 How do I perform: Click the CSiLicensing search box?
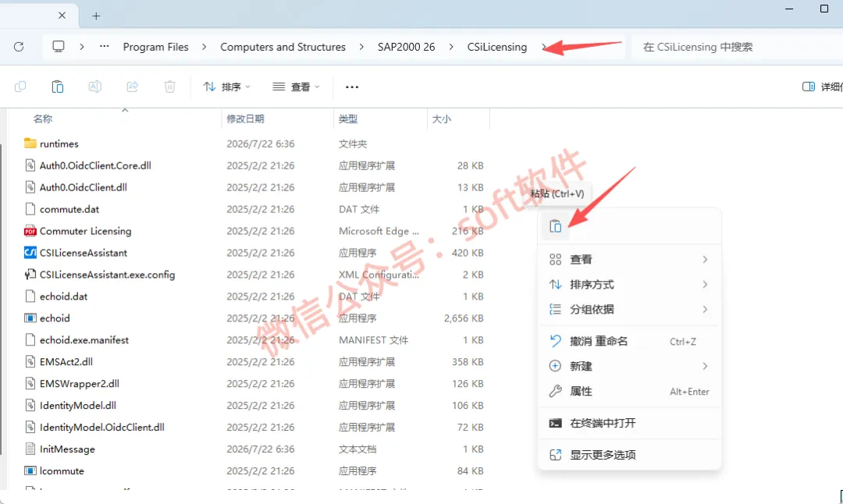tap(737, 47)
